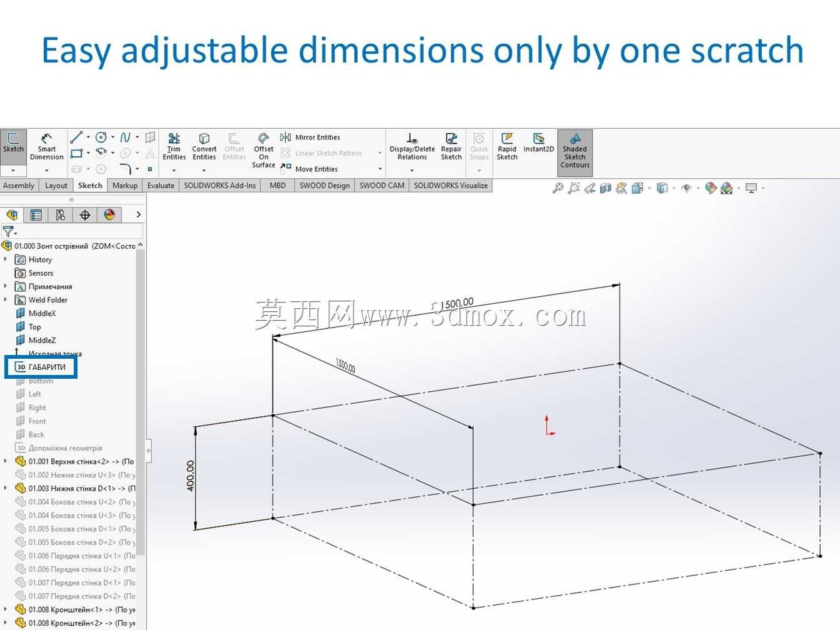Choose the Convert Entities tool
Screen dimensions: 840x630
pyautogui.click(x=204, y=146)
